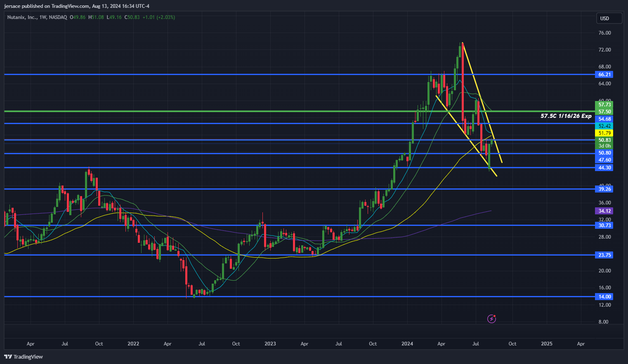Click the 2023 label on the time axis
Screen dimensions: 628x364
tap(270, 344)
